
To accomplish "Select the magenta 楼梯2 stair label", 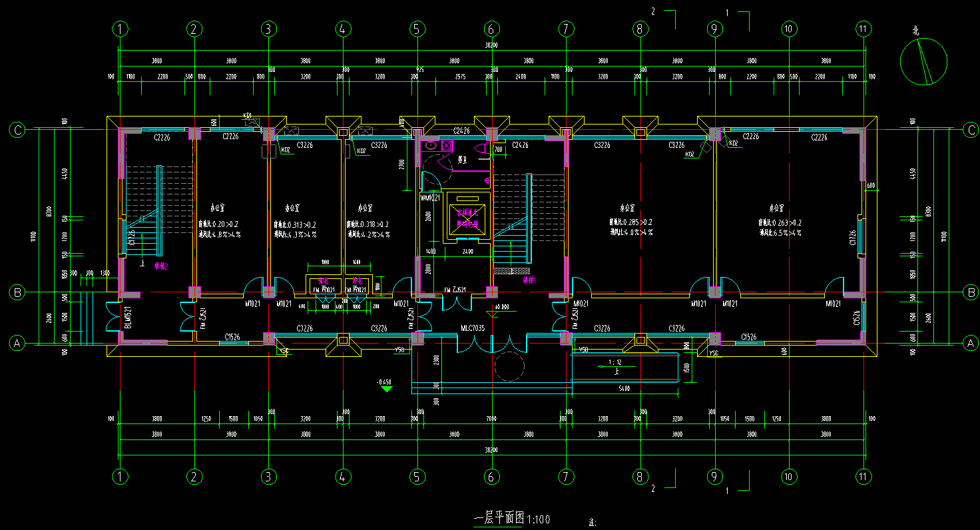I will point(160,265).
